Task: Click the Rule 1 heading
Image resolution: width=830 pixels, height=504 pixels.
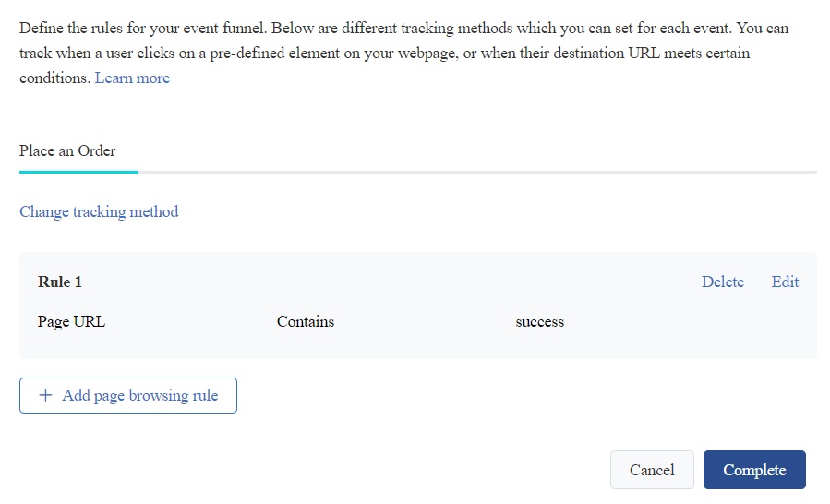Action: (60, 282)
